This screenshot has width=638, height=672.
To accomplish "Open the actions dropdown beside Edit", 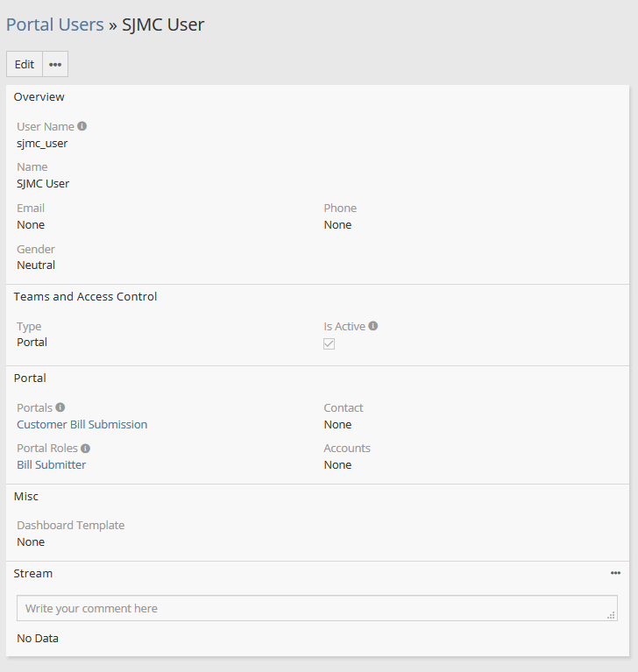I will tap(55, 64).
